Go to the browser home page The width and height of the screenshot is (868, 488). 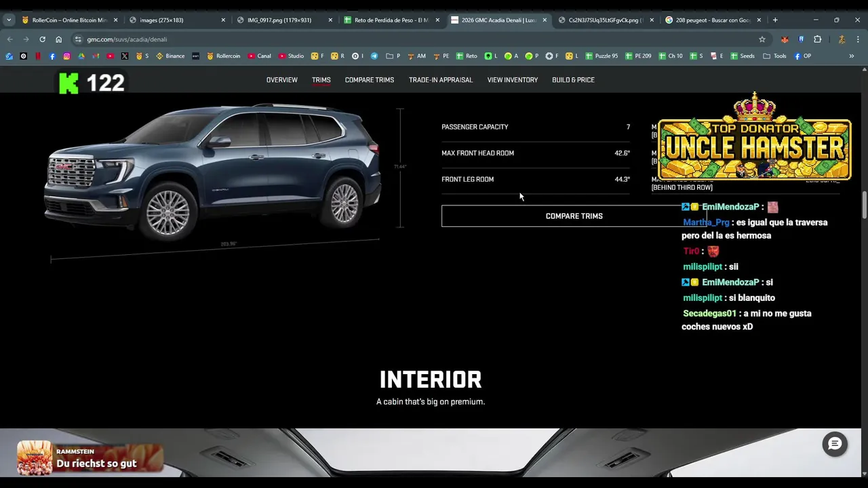[x=58, y=39]
